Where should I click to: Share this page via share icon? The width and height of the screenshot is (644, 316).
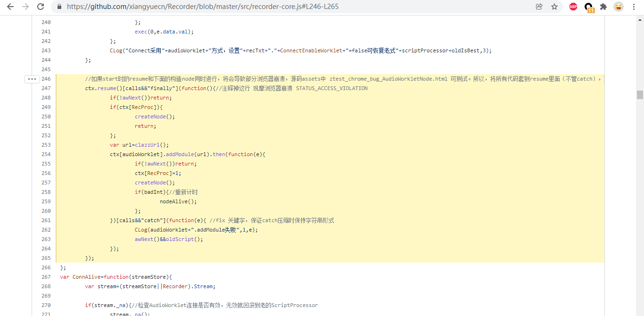(539, 7)
